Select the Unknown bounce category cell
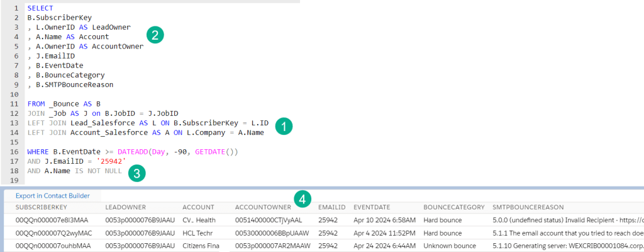 click(x=450, y=245)
